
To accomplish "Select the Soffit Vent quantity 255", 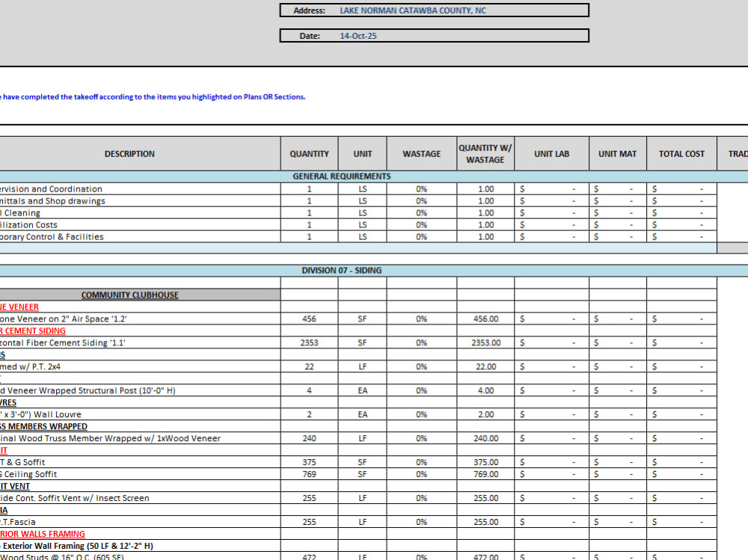I will point(309,497).
